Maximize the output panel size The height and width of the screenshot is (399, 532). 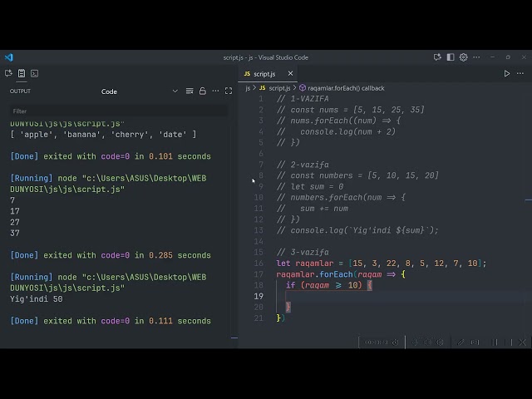pyautogui.click(x=229, y=91)
